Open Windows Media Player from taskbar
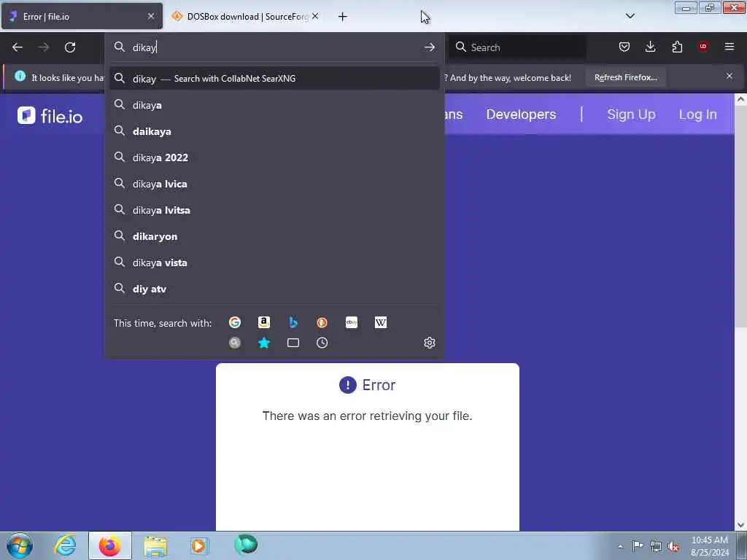 pyautogui.click(x=199, y=545)
